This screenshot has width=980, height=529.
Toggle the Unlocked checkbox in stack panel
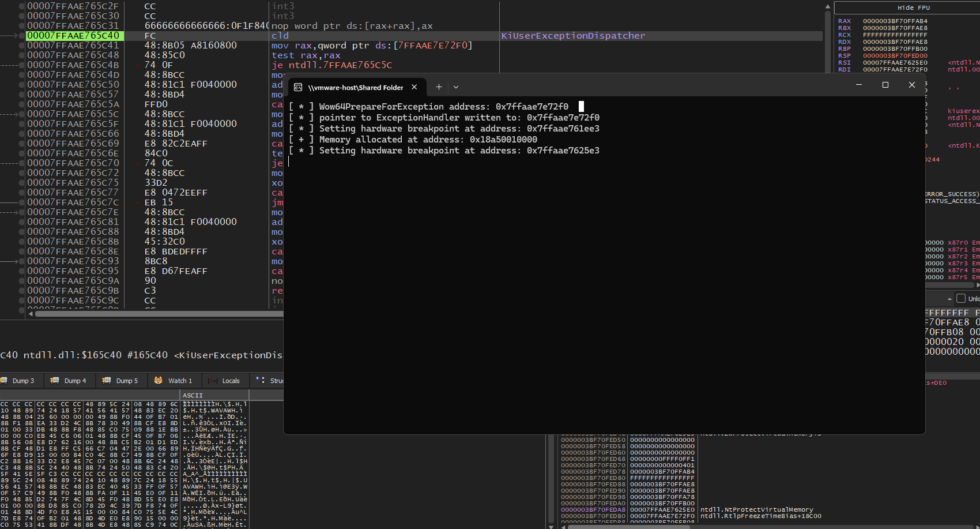tap(961, 298)
